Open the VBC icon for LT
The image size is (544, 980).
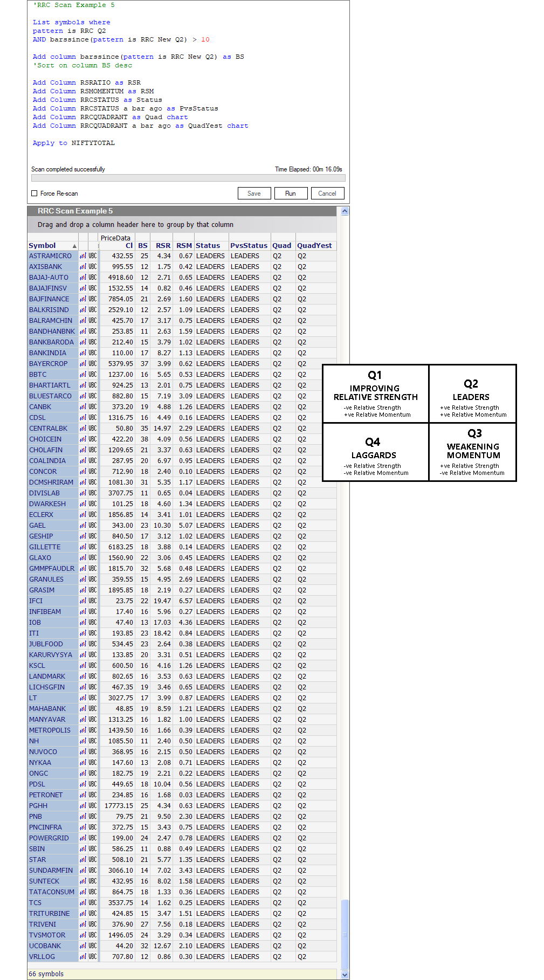tap(93, 698)
